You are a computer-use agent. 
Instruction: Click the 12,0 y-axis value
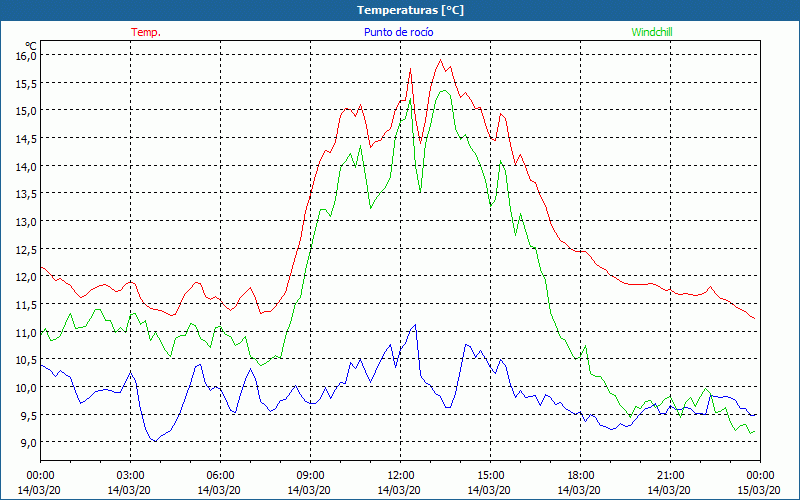click(27, 277)
